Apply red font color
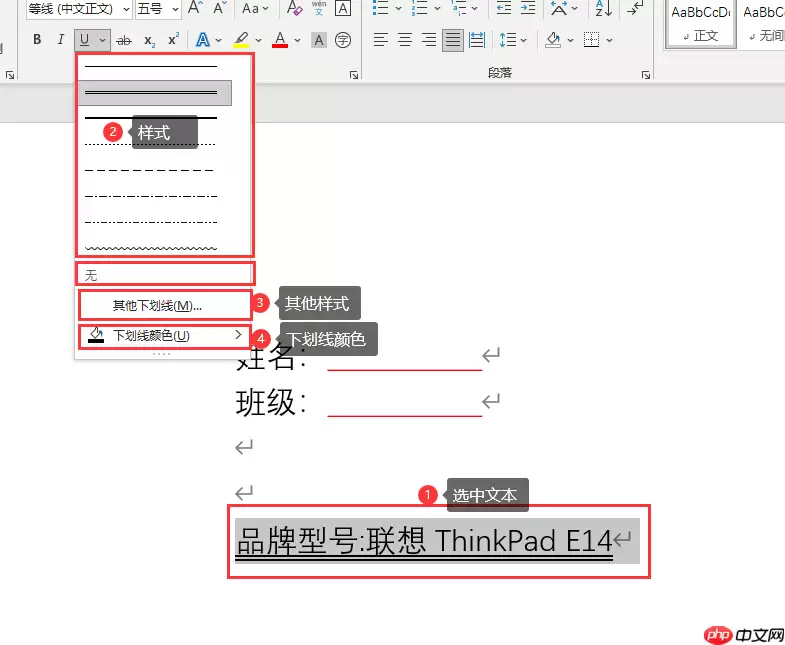The image size is (785, 645). [280, 40]
